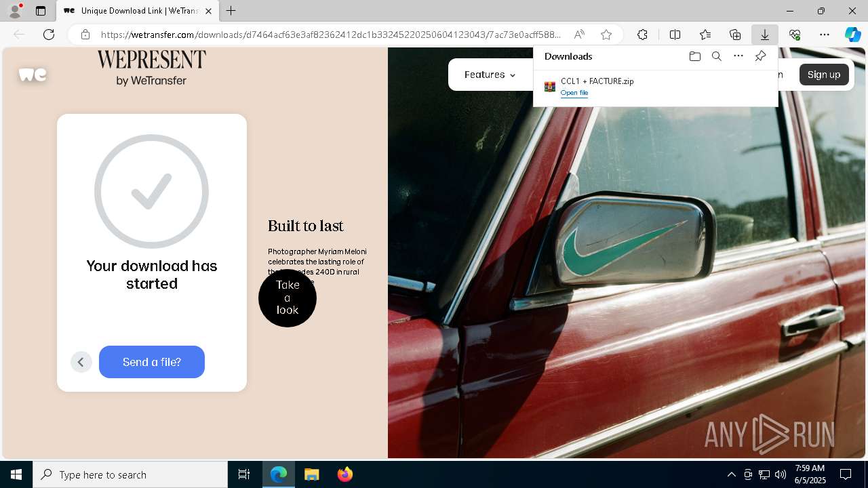Click the 'Open file' link
The height and width of the screenshot is (488, 868).
point(574,93)
